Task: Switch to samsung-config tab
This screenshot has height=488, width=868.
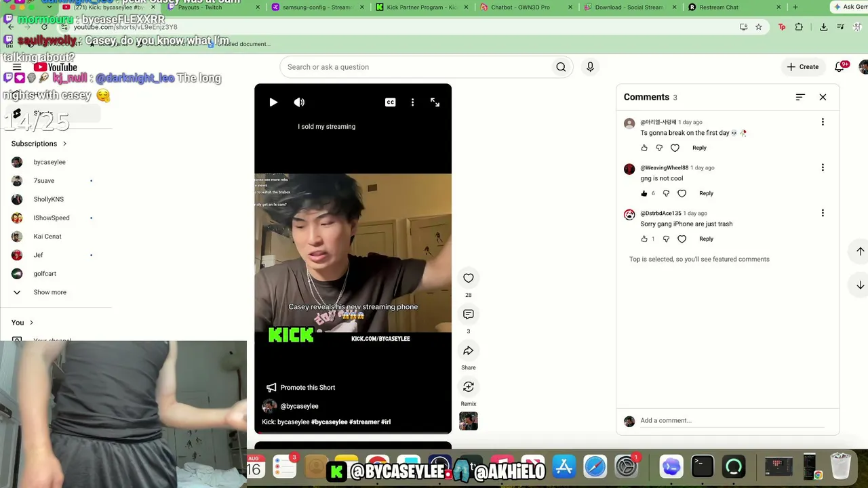Action: [319, 7]
